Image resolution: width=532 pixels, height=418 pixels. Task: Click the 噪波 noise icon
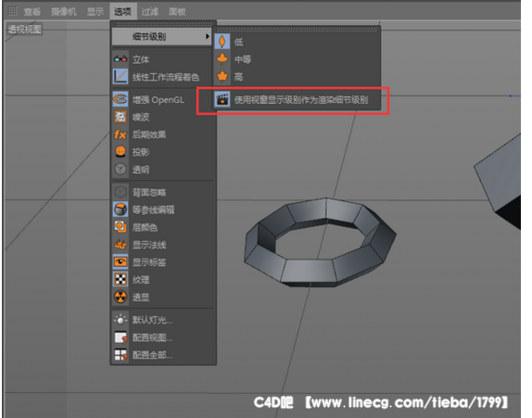point(120,117)
